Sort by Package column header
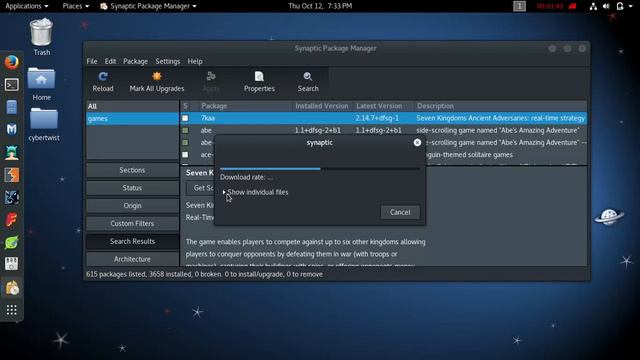 coord(245,106)
